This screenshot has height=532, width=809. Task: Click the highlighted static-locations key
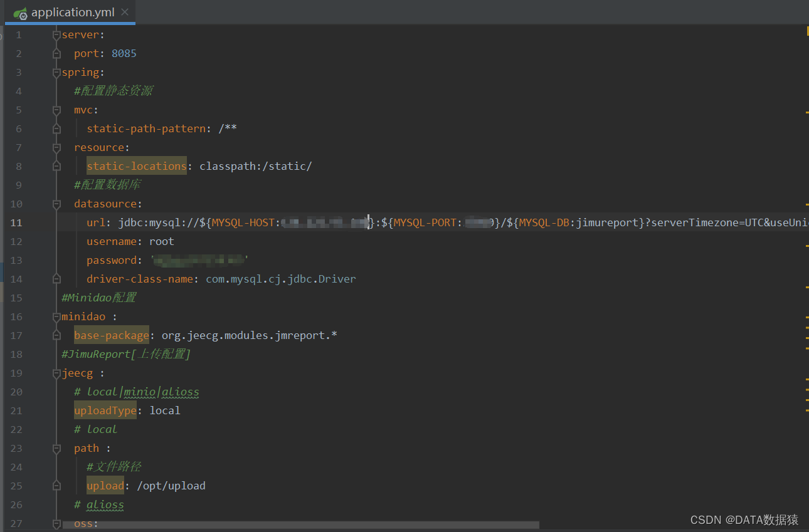[137, 166]
